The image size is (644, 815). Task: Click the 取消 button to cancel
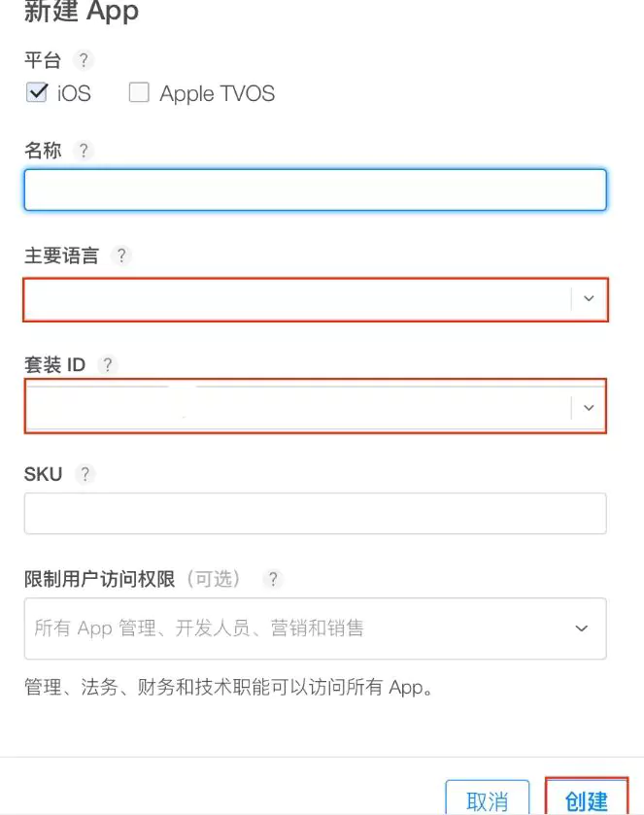click(487, 799)
